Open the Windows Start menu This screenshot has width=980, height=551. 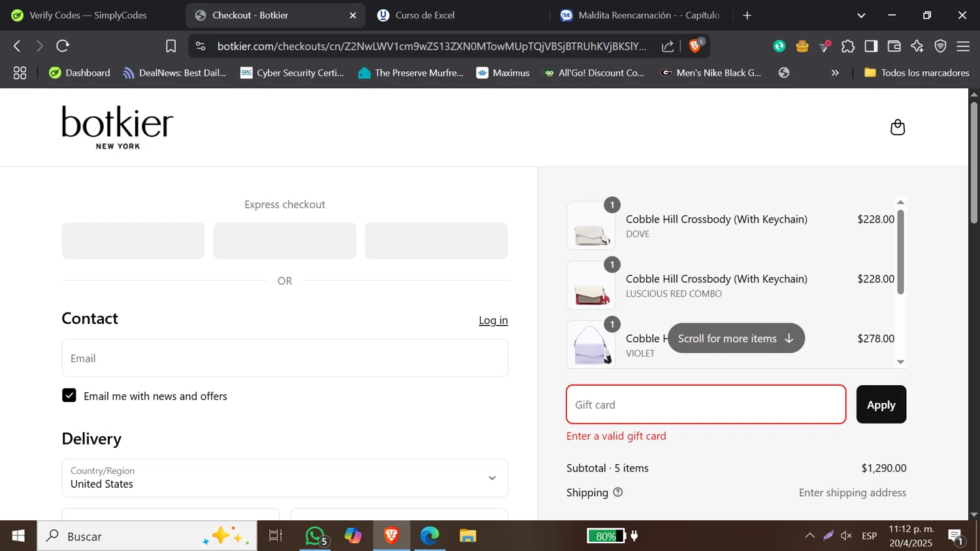18,536
